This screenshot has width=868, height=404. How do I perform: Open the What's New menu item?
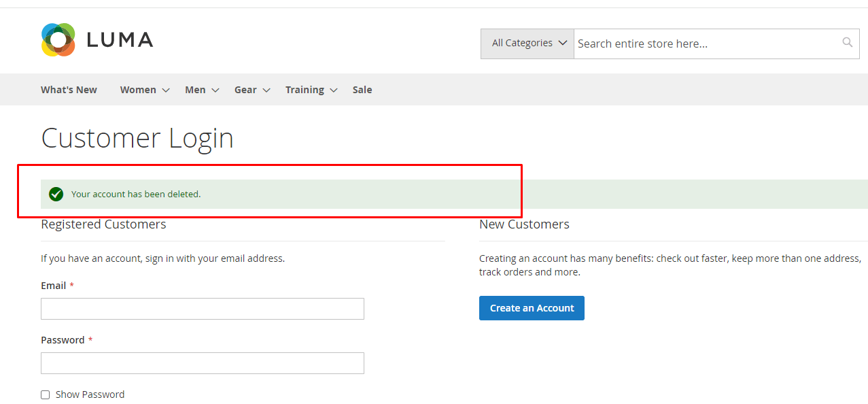pyautogui.click(x=69, y=90)
